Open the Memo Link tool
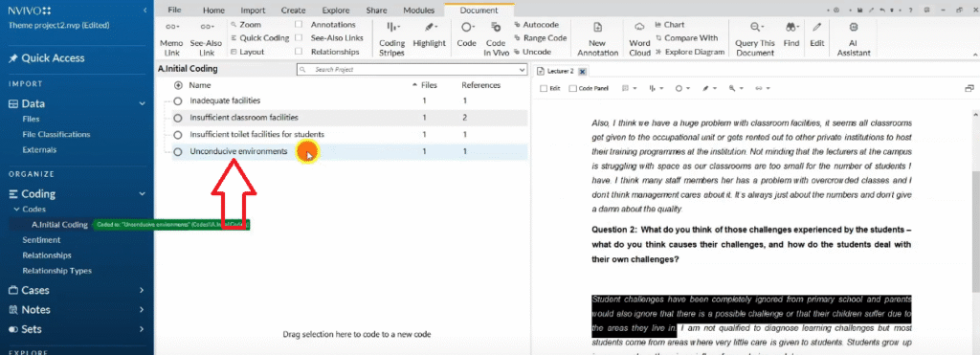This screenshot has height=355, width=980. 172,38
